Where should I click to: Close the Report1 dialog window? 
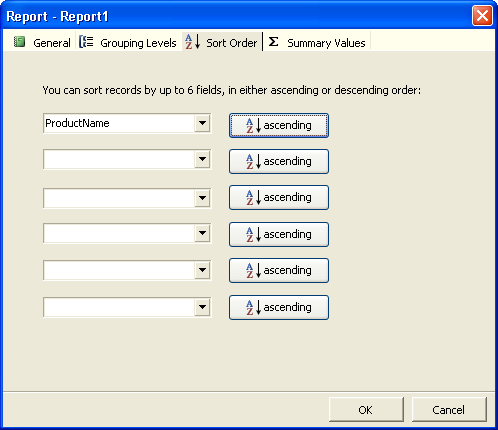pyautogui.click(x=482, y=16)
